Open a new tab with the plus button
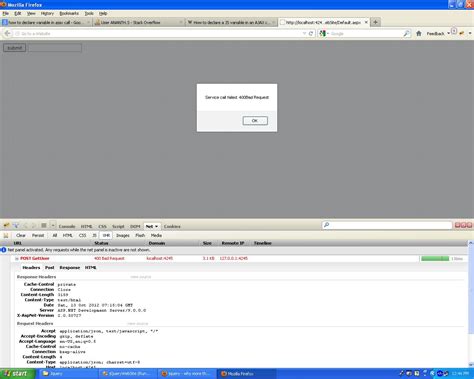The height and width of the screenshot is (379, 474). coord(375,22)
